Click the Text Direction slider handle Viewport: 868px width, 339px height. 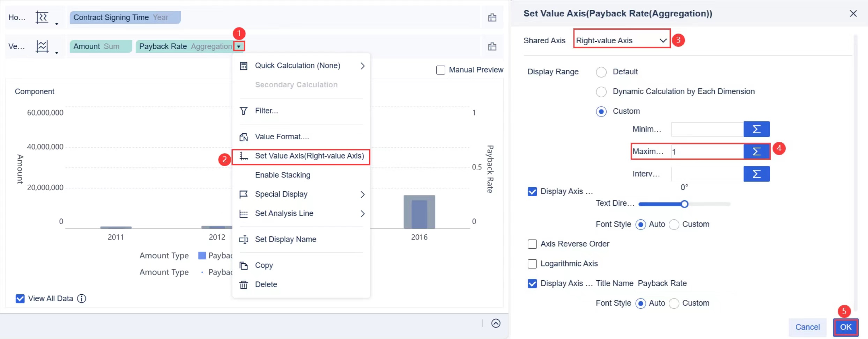coord(684,204)
